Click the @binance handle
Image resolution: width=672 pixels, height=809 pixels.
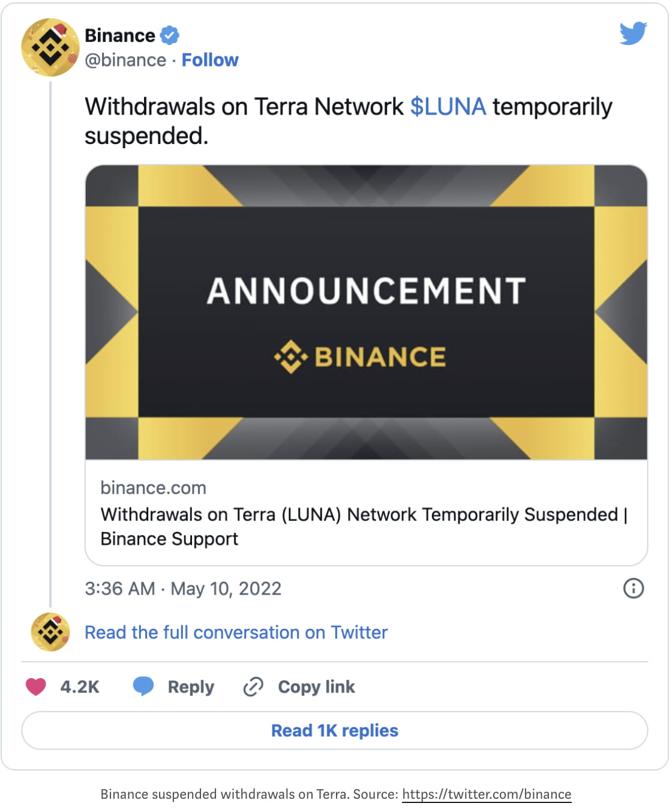coord(125,60)
